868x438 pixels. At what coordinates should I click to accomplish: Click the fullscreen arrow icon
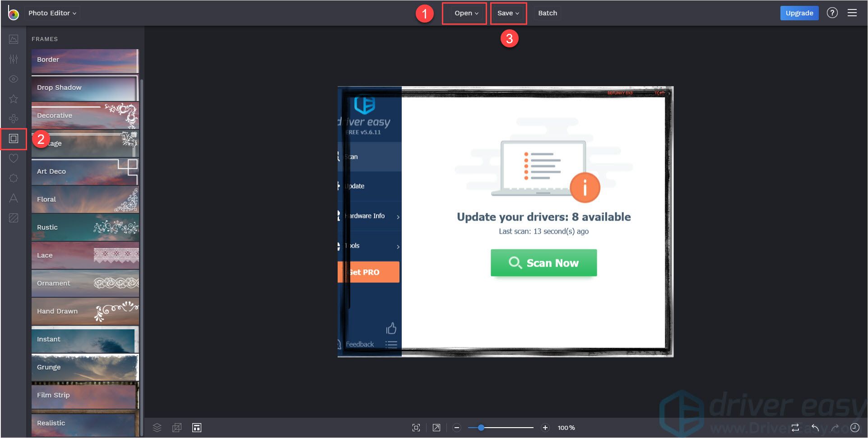pyautogui.click(x=436, y=428)
